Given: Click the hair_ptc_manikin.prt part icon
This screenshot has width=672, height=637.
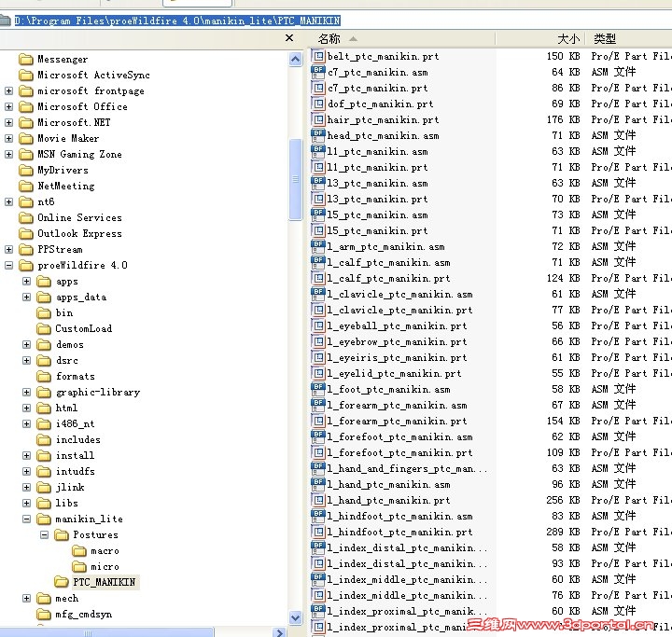Looking at the screenshot, I should (x=318, y=119).
